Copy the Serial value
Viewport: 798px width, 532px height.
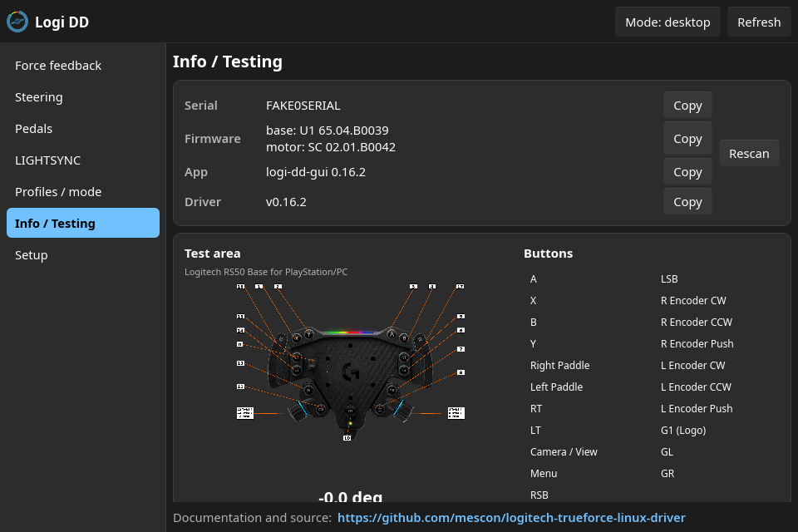coord(687,106)
